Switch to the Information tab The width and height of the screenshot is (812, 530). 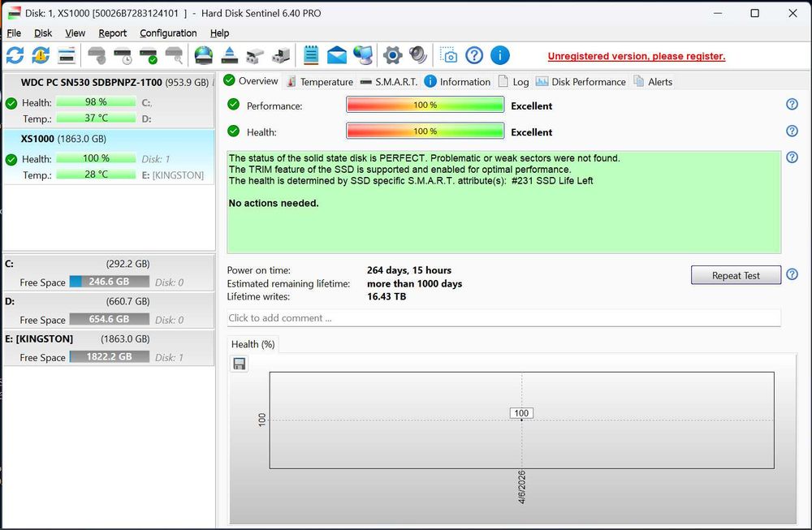tap(457, 82)
